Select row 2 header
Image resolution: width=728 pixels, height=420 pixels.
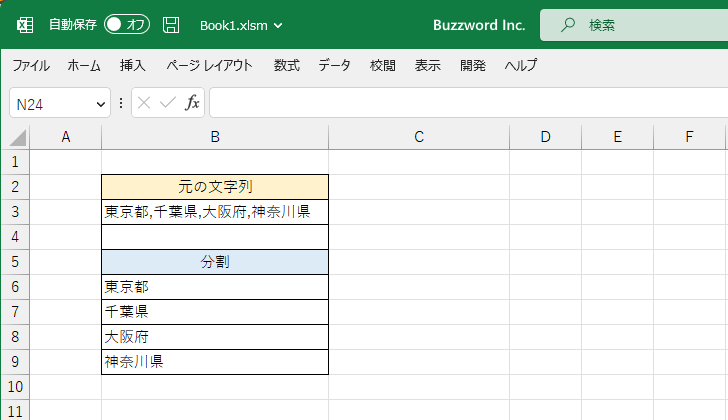tap(15, 187)
